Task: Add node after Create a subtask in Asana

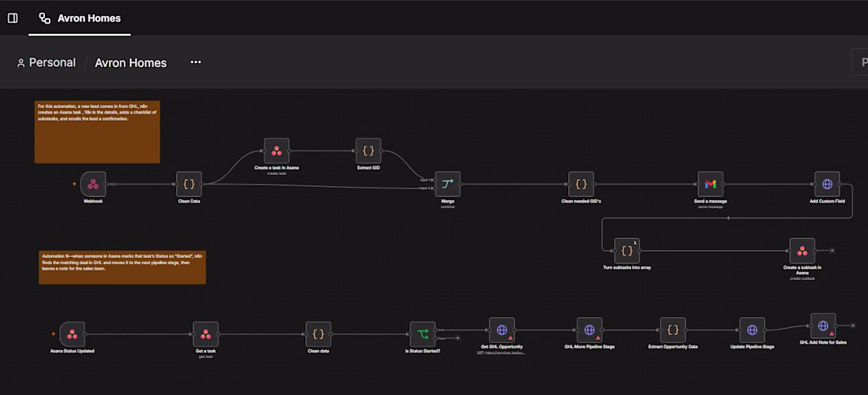Action: click(x=832, y=251)
